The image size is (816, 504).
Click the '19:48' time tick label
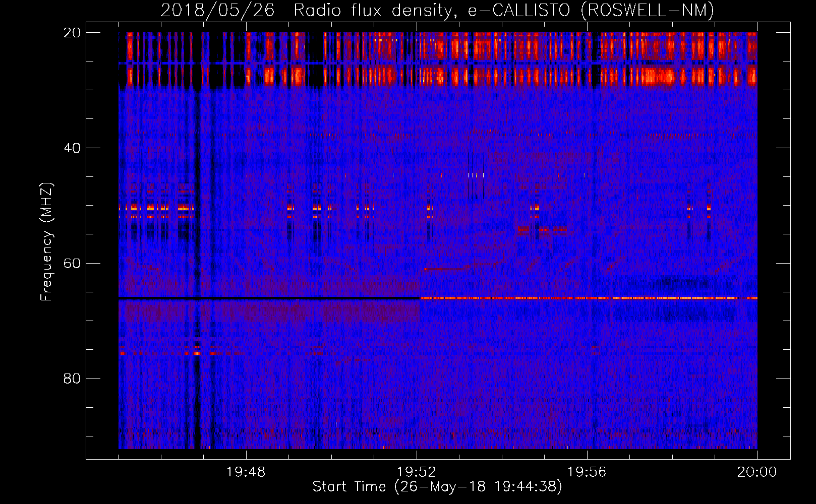(246, 472)
